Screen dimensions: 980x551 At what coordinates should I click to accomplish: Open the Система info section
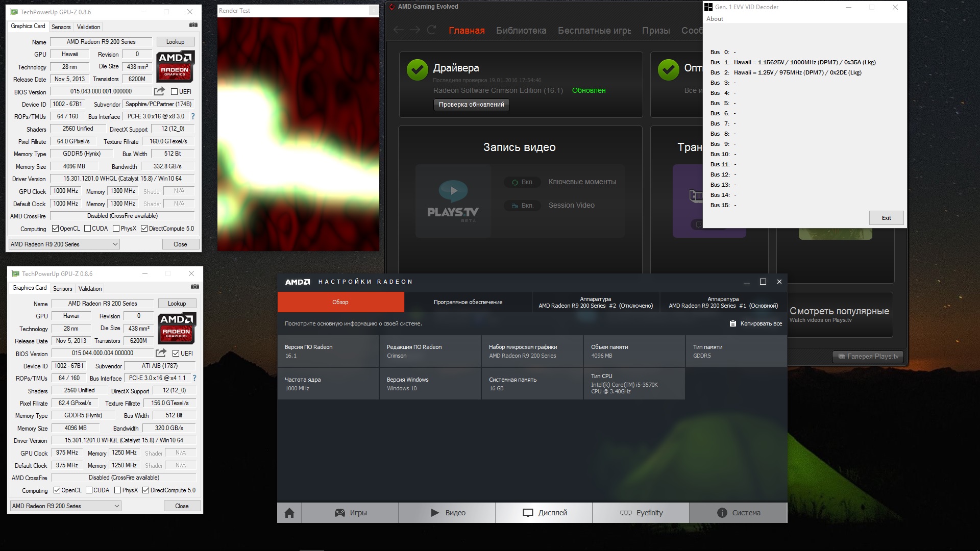pos(738,513)
